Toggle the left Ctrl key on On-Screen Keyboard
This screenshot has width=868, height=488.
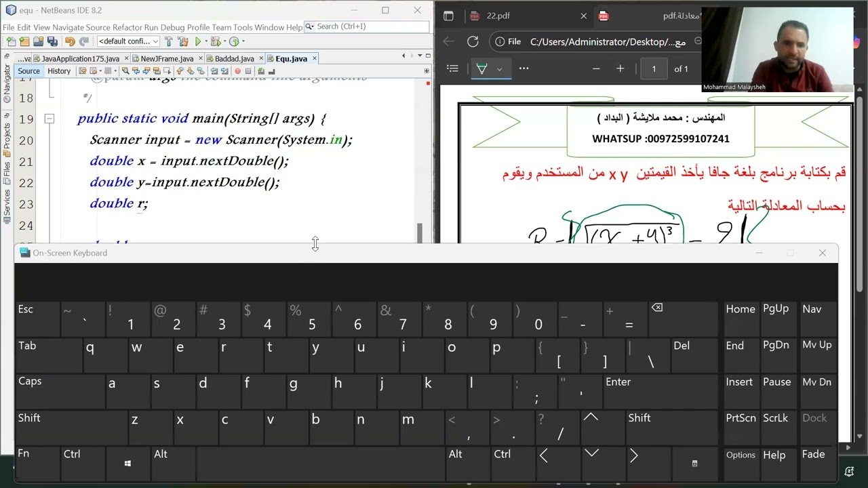[x=83, y=463]
